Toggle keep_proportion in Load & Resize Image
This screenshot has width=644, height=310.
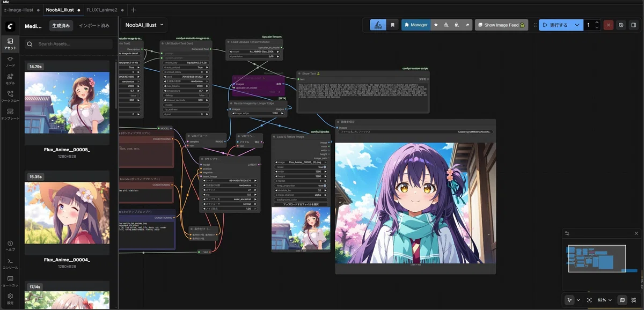coord(302,186)
